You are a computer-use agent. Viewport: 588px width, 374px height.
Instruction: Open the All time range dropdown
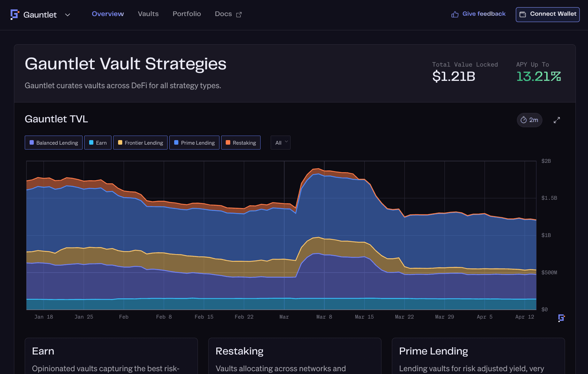tap(280, 143)
